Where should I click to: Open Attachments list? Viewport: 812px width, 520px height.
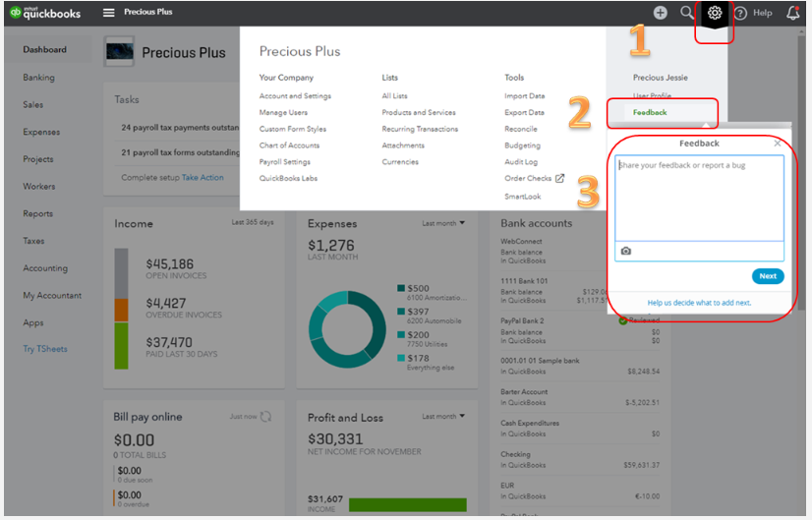click(x=403, y=145)
